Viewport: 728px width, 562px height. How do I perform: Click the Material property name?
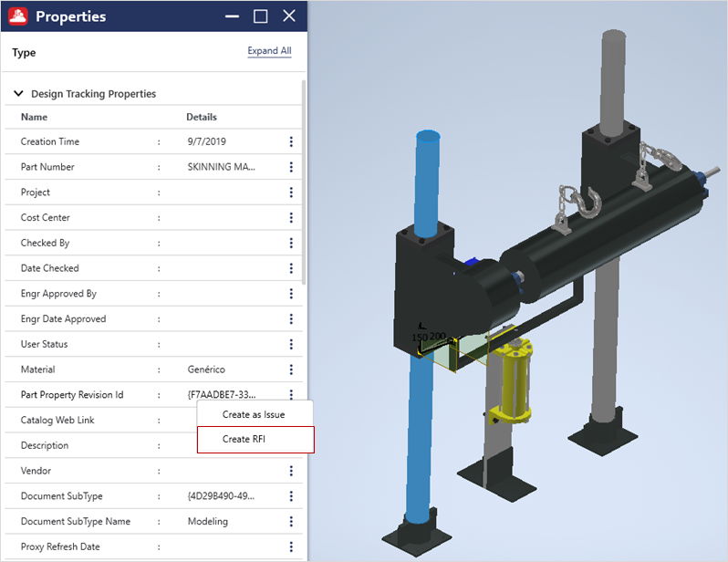tap(37, 369)
